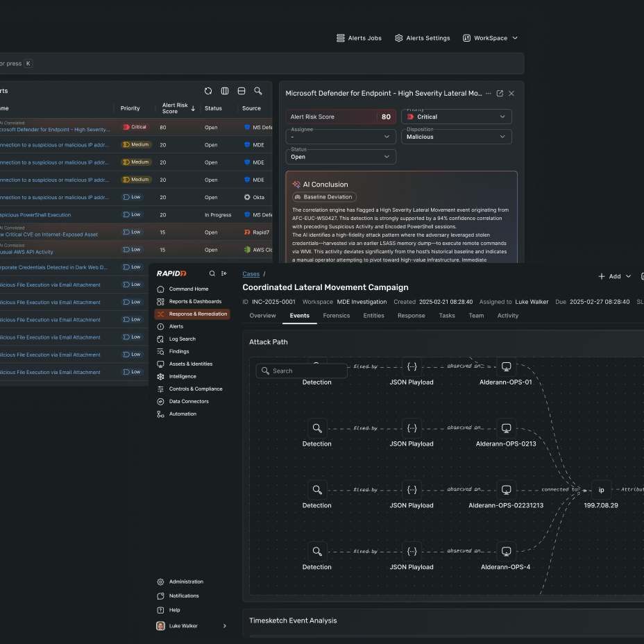Close the Microsoft Defender alert panel

(511, 93)
